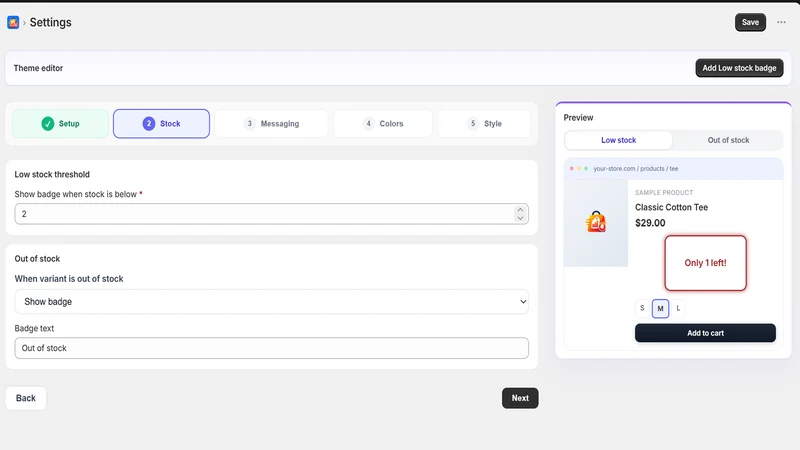The height and width of the screenshot is (450, 800).
Task: Click the SAMPLE PRODUCT label
Action: pos(664,193)
